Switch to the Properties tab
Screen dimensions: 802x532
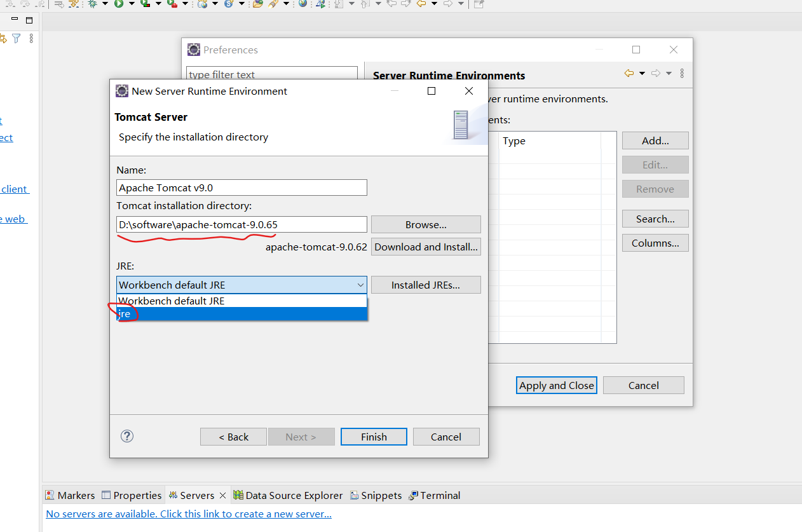point(132,495)
